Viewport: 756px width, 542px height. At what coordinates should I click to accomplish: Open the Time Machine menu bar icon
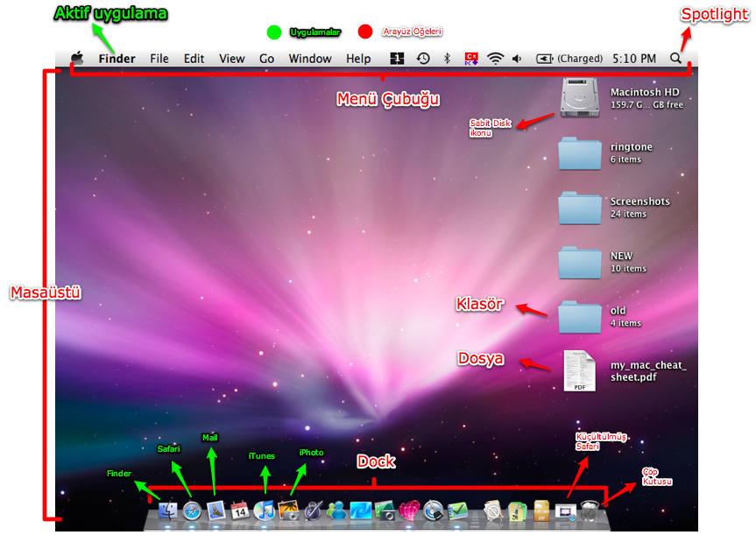point(423,59)
